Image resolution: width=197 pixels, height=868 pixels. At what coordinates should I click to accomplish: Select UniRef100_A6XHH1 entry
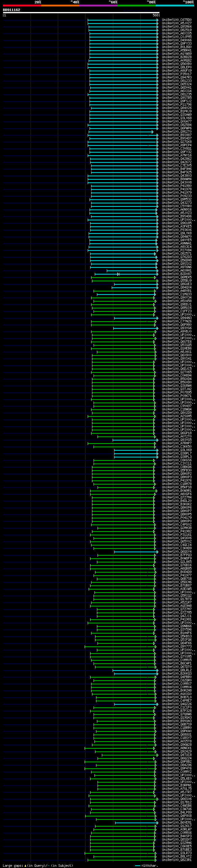(177, 271)
